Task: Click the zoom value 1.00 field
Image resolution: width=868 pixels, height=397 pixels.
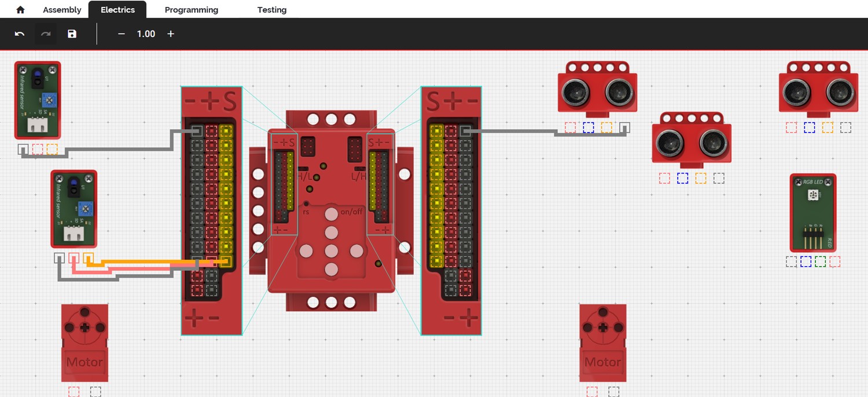Action: pos(146,34)
